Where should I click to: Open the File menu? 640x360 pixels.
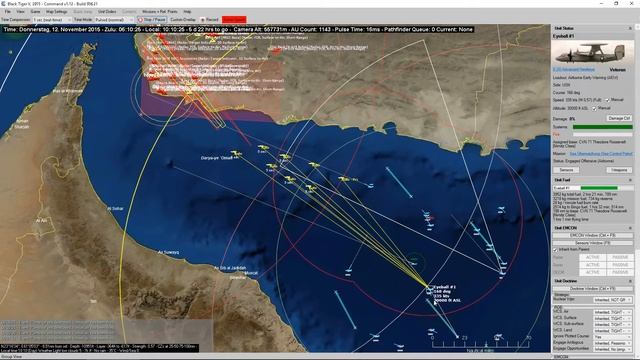7,12
